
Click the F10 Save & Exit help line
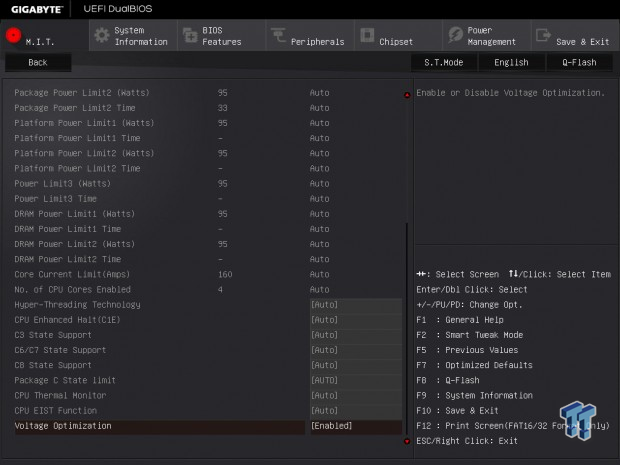coord(457,411)
